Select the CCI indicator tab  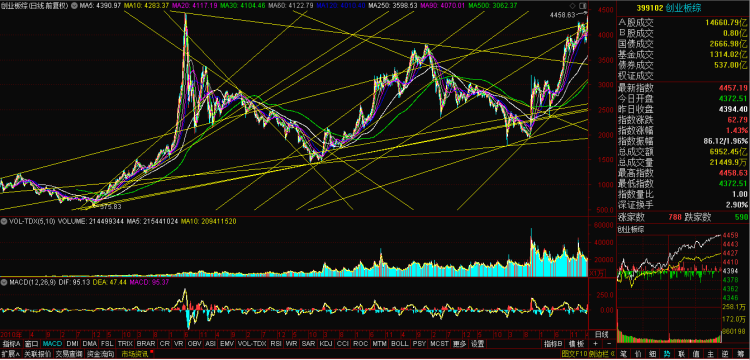tap(342, 344)
